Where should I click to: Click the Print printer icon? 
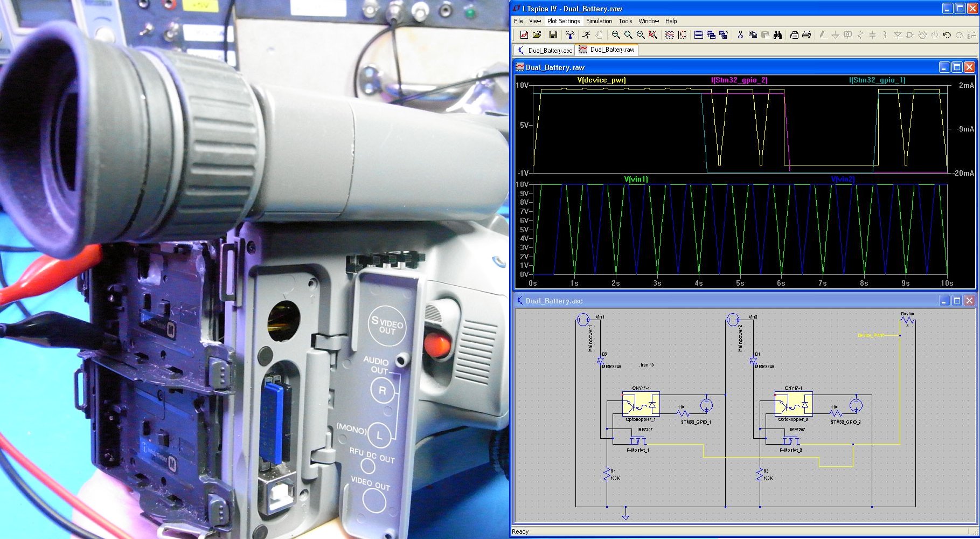coord(807,35)
